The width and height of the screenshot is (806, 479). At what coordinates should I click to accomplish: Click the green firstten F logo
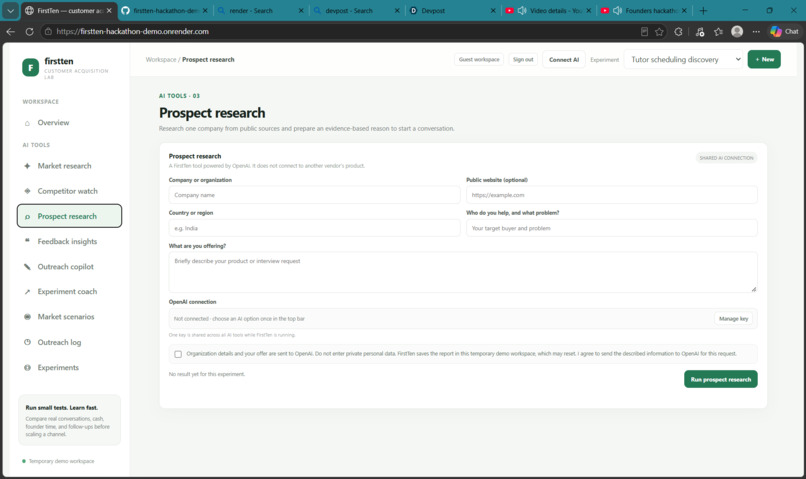pos(30,67)
